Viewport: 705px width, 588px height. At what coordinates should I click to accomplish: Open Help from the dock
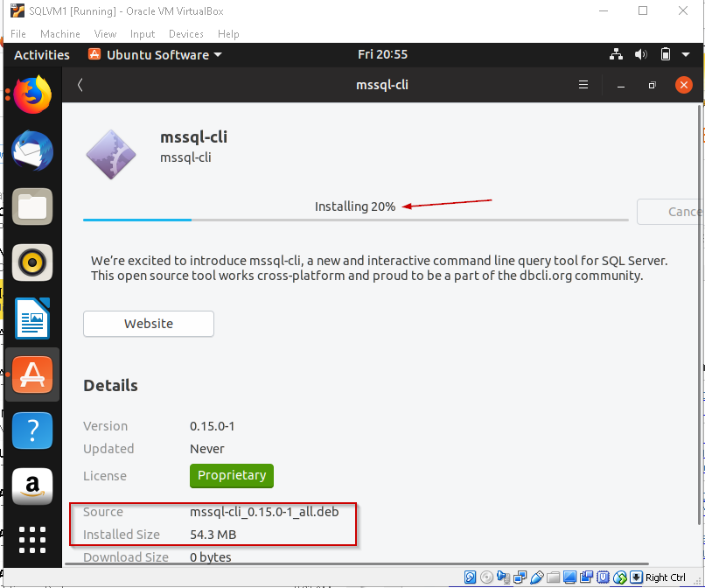[x=32, y=430]
